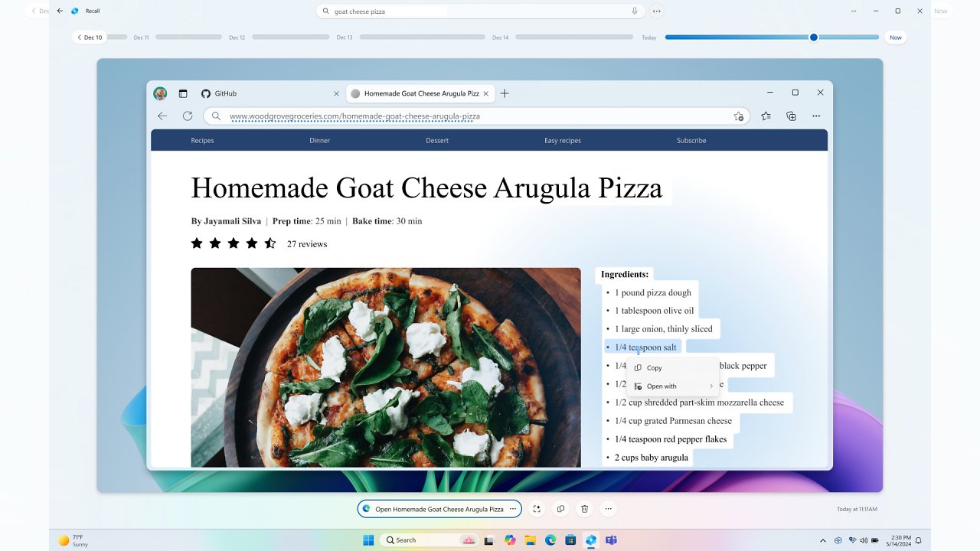The image size is (980, 551).
Task: Click the Recall back arrow
Action: coord(60,11)
